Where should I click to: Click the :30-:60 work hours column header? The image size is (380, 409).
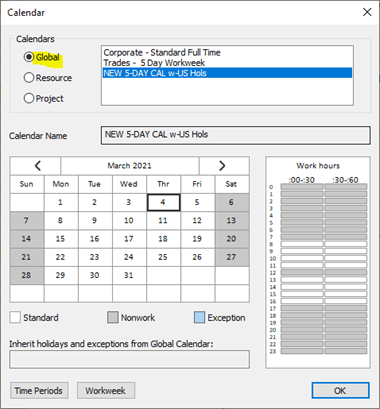[345, 180]
